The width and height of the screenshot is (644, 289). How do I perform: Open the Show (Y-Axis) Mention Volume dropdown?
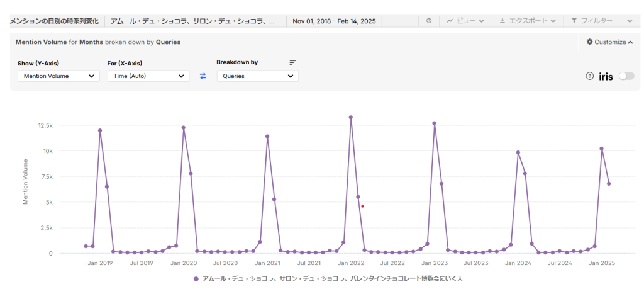point(58,76)
